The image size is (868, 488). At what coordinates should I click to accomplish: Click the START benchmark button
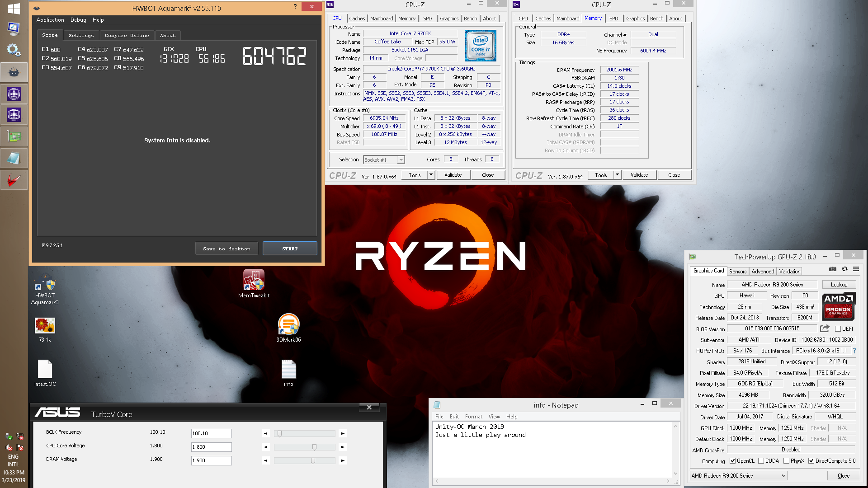tap(290, 249)
